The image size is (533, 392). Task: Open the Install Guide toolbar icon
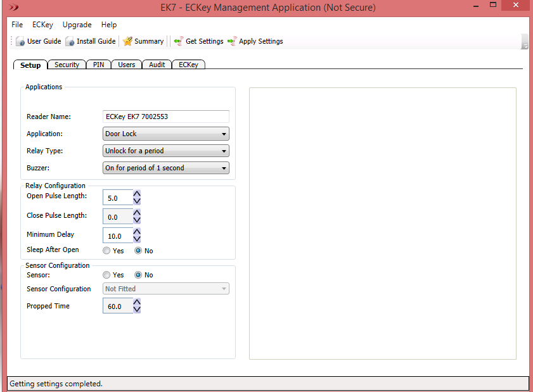(70, 41)
